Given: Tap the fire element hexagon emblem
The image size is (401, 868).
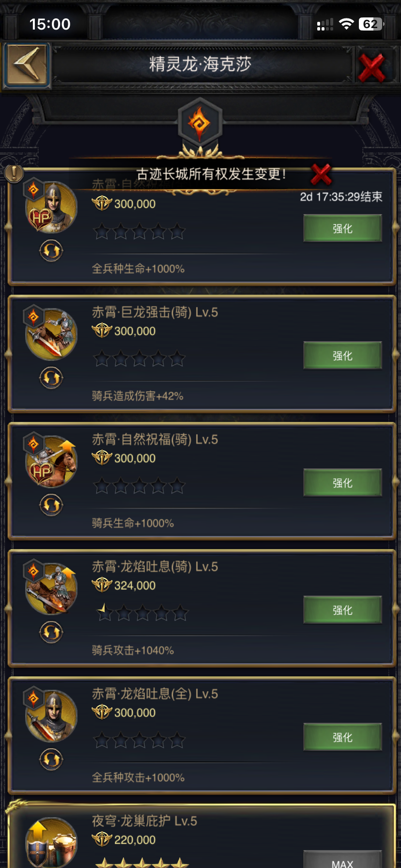Looking at the screenshot, I should 200,123.
